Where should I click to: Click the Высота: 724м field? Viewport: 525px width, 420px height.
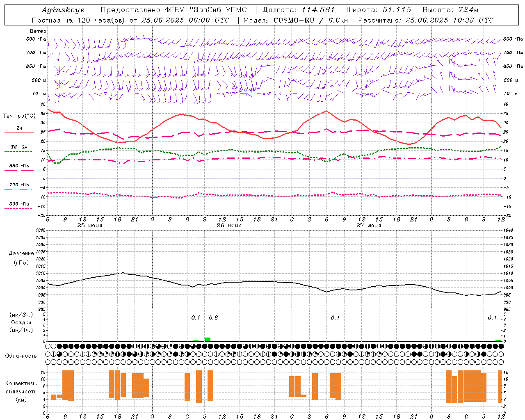pyautogui.click(x=450, y=10)
